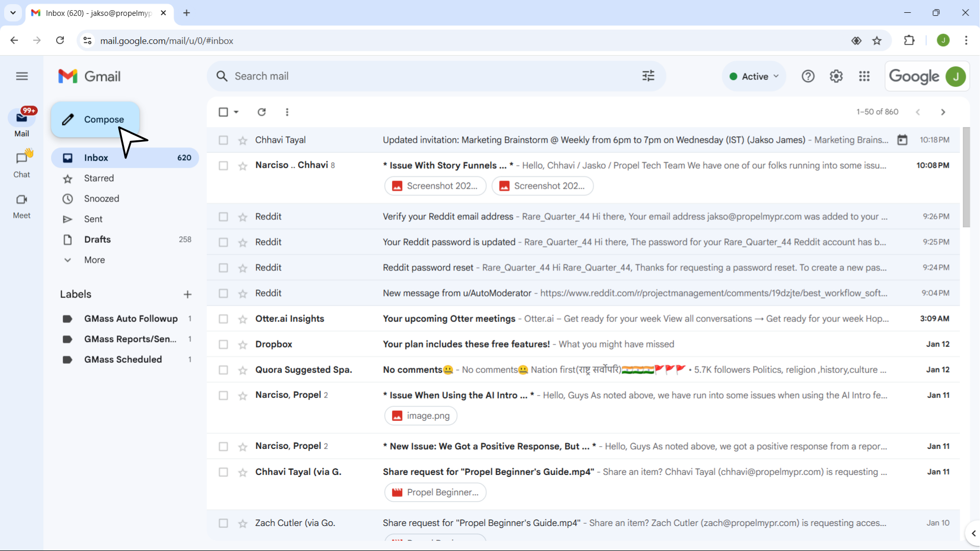Screen dimensions: 980x551
Task: Select the Otter.ai Insights email checkbox
Action: pos(223,319)
